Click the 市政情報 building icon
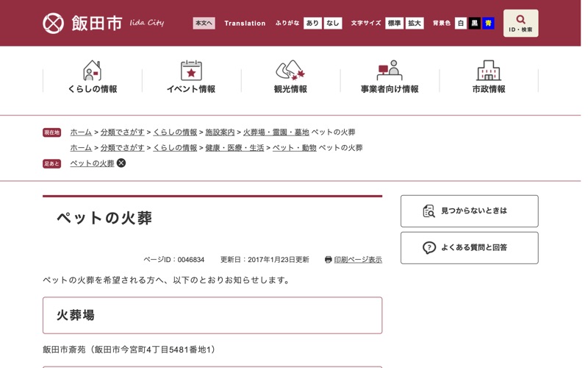The width and height of the screenshot is (588, 368). pyautogui.click(x=489, y=70)
